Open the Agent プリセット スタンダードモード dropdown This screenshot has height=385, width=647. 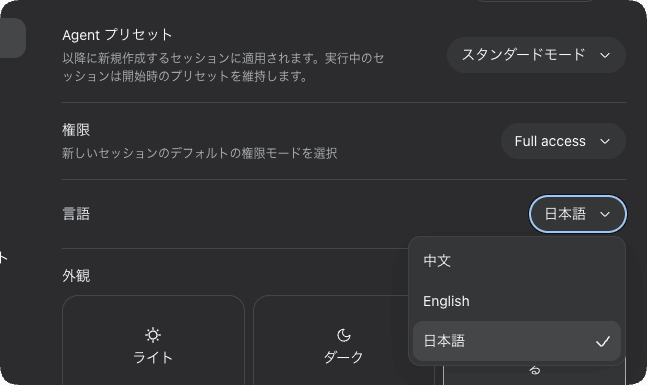click(x=536, y=55)
